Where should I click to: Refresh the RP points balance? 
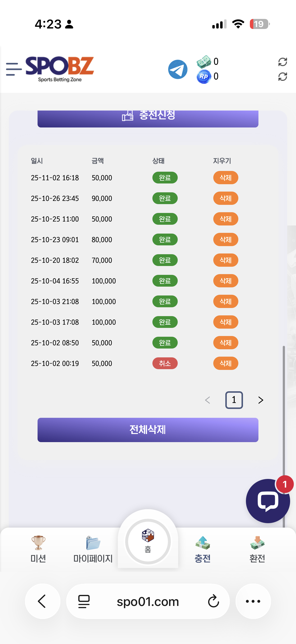click(282, 76)
